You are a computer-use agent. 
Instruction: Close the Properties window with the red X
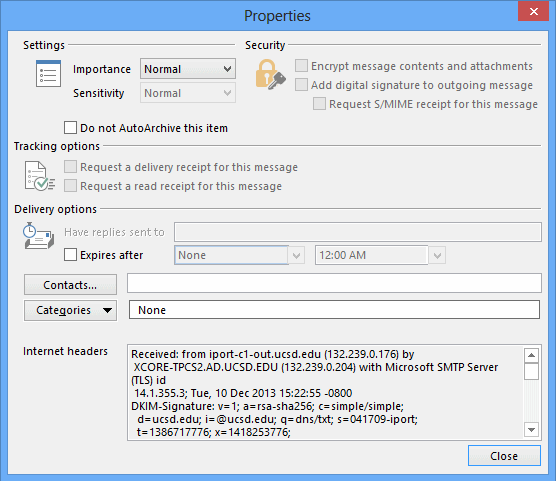[x=533, y=11]
